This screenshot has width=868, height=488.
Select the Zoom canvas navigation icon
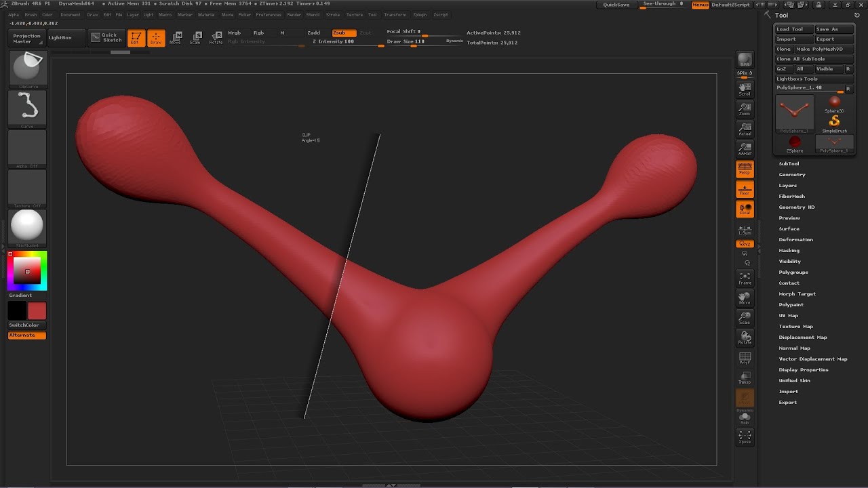coord(745,109)
